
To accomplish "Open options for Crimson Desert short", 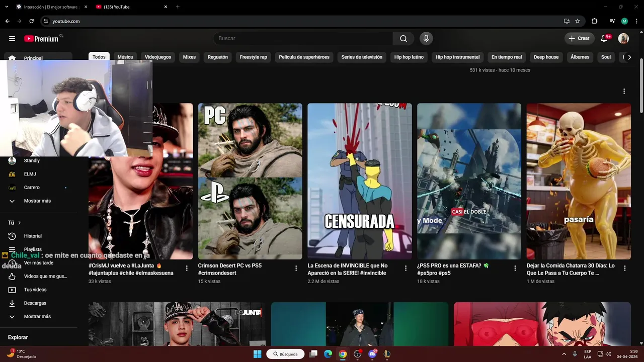I will point(296,268).
